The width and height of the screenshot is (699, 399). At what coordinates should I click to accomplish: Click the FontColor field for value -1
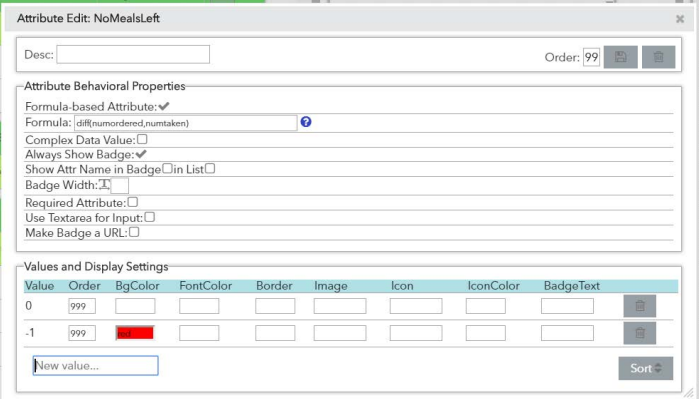[x=199, y=333]
